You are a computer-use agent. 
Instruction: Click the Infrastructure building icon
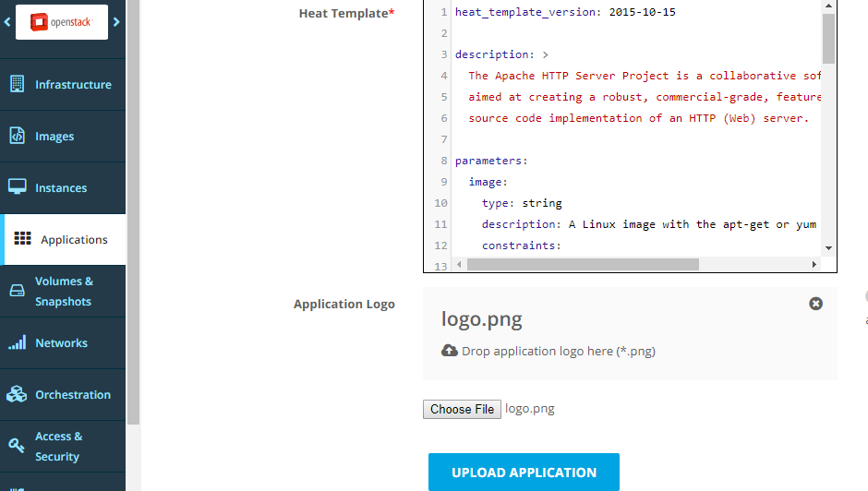click(x=17, y=84)
